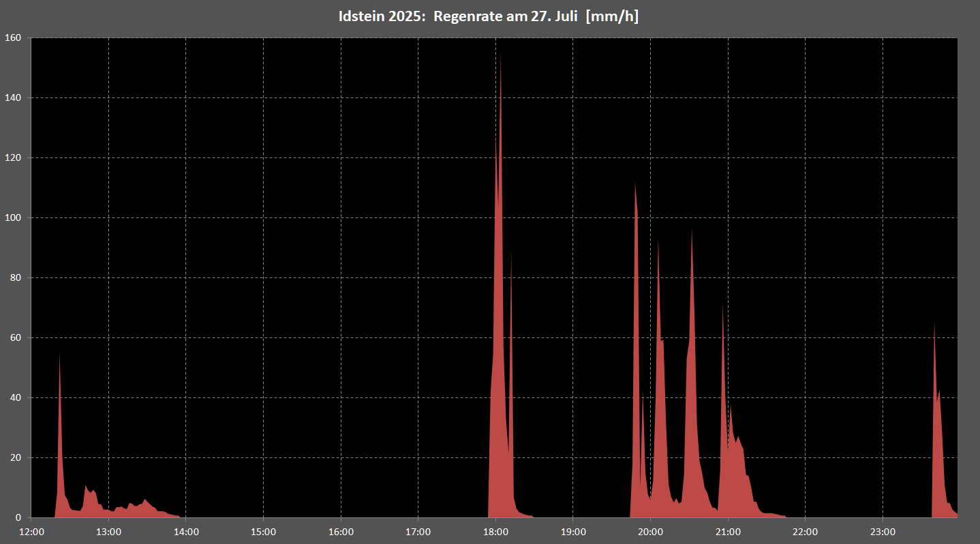Click the 160 label on y-axis

(x=14, y=37)
